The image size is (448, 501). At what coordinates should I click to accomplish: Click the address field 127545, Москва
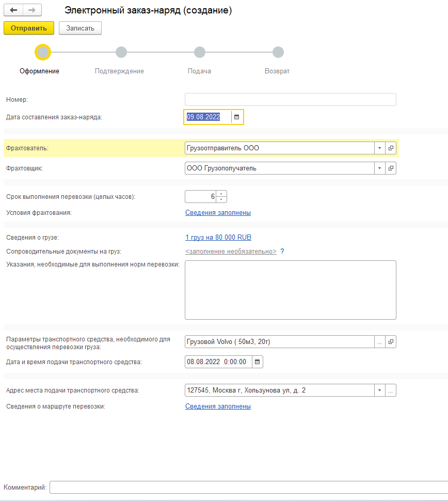[279, 390]
